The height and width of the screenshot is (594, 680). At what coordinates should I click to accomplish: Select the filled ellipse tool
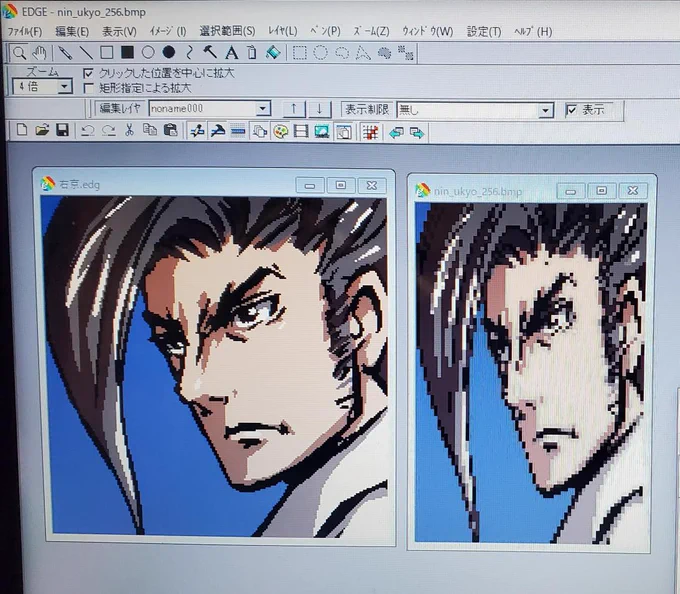(169, 53)
